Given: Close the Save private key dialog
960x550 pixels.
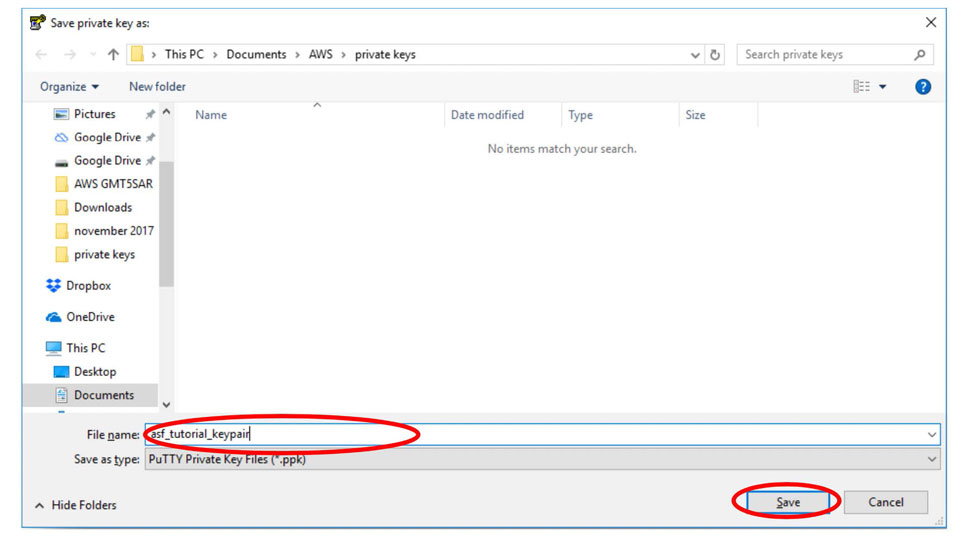Looking at the screenshot, I should [931, 23].
